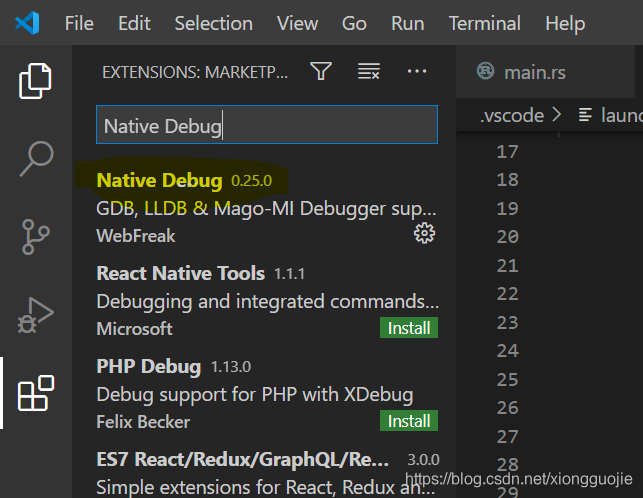Image resolution: width=643 pixels, height=498 pixels.
Task: Open the Source Control view
Action: (36, 237)
